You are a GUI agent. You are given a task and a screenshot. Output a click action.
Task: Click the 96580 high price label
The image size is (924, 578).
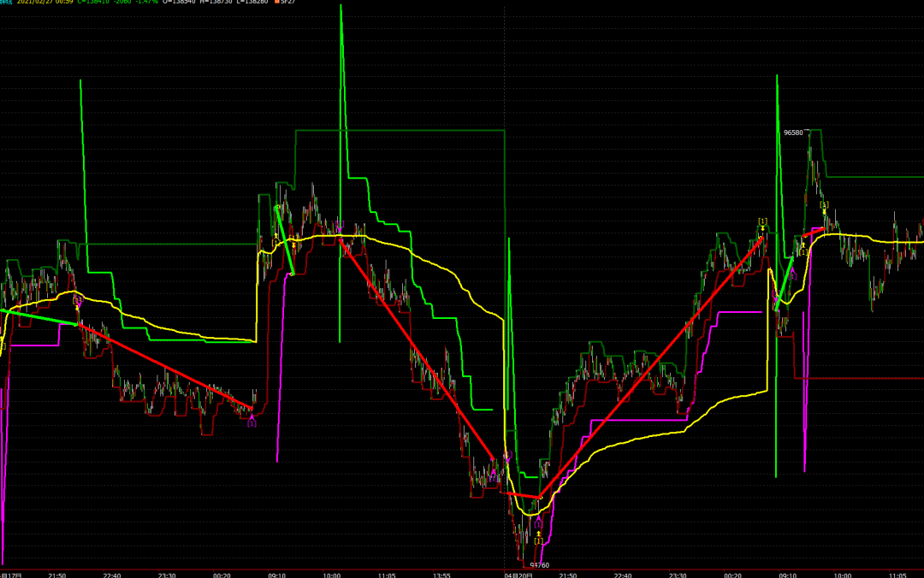click(x=793, y=133)
